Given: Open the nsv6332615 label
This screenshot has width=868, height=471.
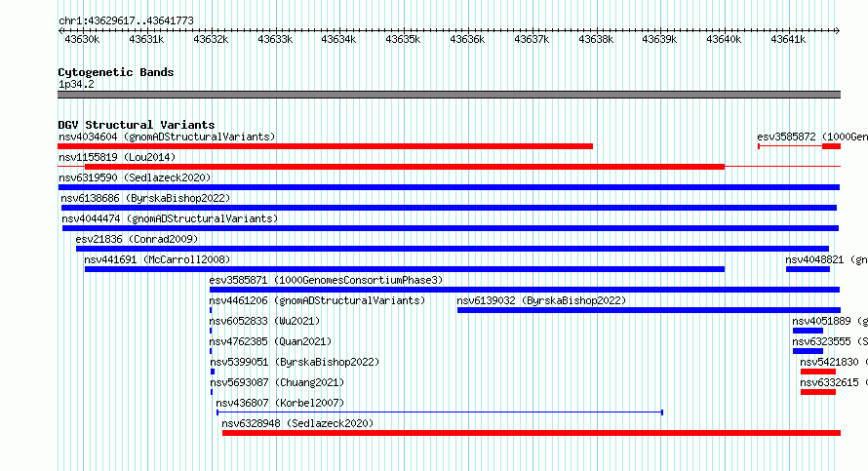Looking at the screenshot, I should coord(834,382).
